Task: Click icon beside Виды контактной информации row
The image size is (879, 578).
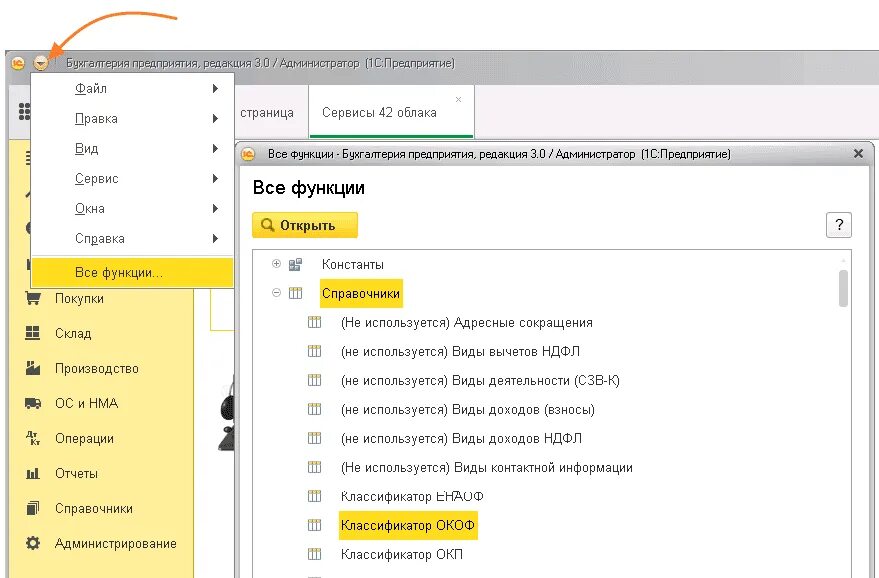Action: pos(314,467)
